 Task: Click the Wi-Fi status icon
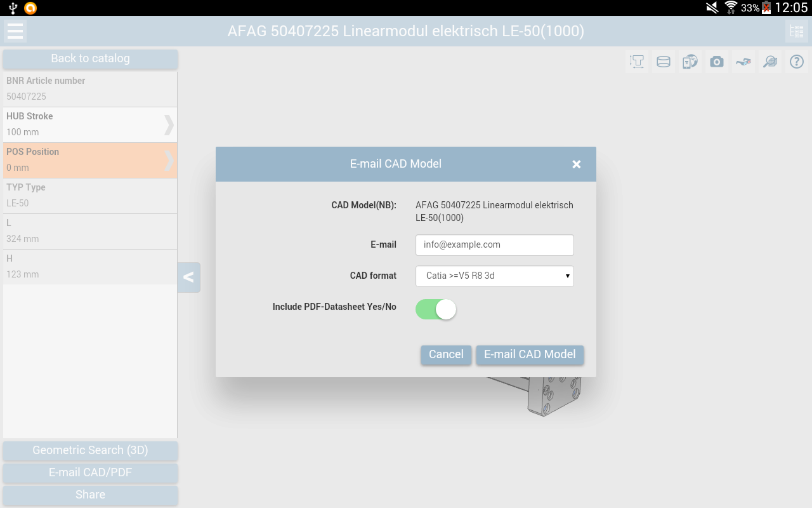(731, 8)
